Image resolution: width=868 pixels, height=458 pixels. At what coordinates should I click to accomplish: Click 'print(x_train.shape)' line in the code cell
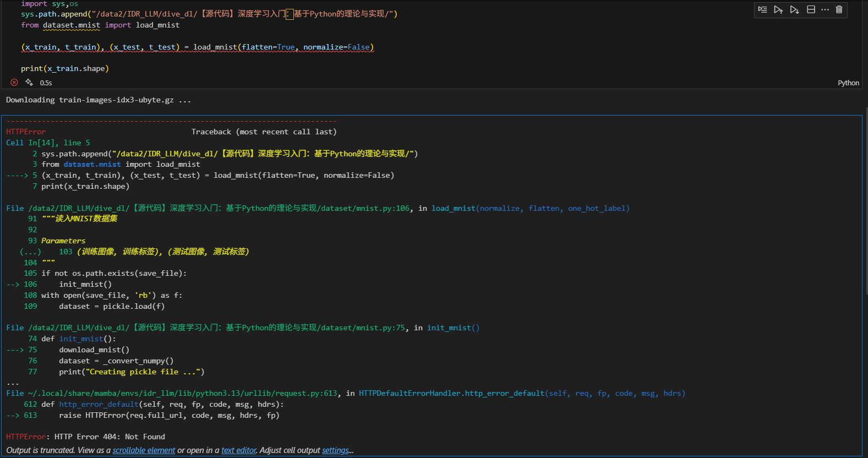tap(65, 68)
